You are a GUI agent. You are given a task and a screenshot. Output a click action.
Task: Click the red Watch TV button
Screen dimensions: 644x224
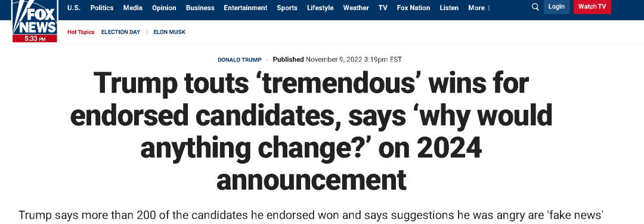tap(592, 7)
